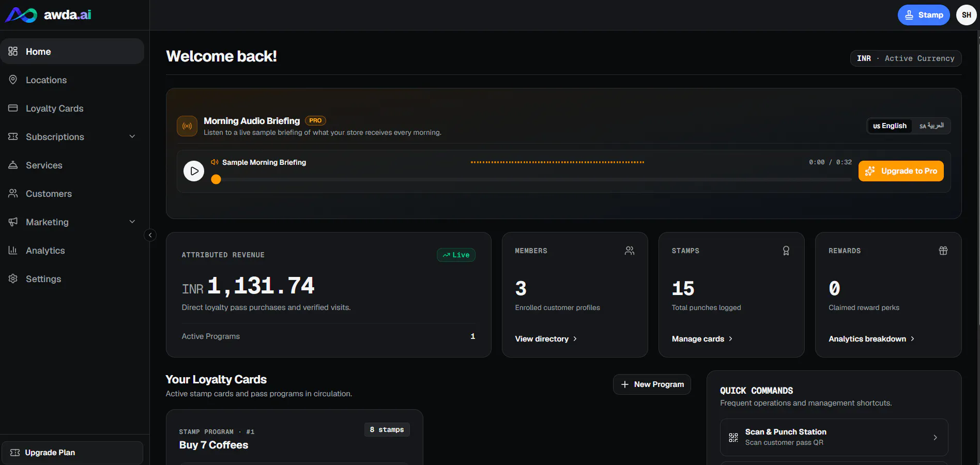Click the Morning Audio Briefing broadcast icon
The image size is (980, 465).
pyautogui.click(x=187, y=126)
